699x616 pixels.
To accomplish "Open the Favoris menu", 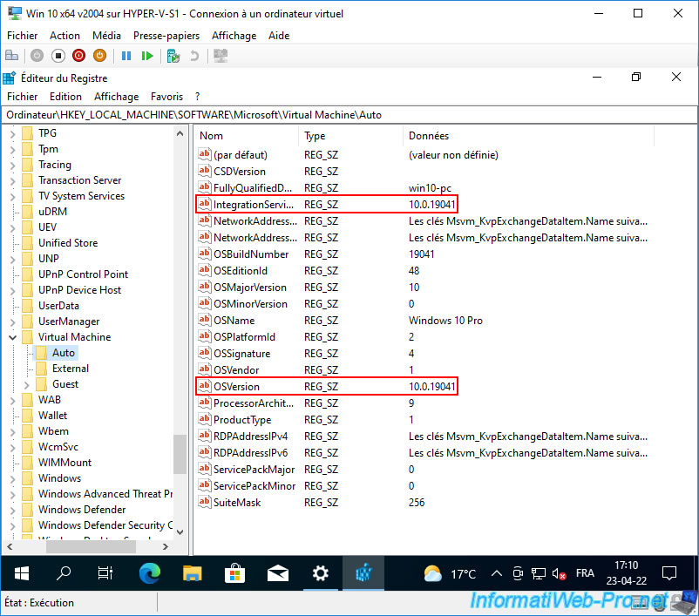I will pos(166,97).
